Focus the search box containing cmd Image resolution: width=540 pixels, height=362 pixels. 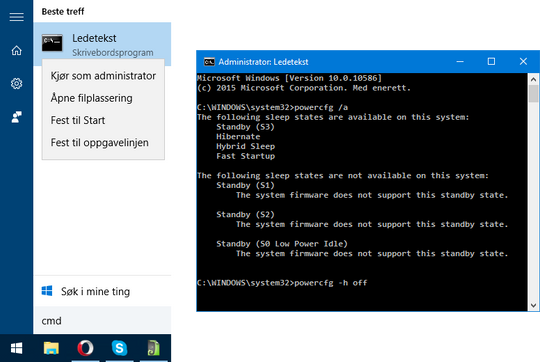pos(102,320)
